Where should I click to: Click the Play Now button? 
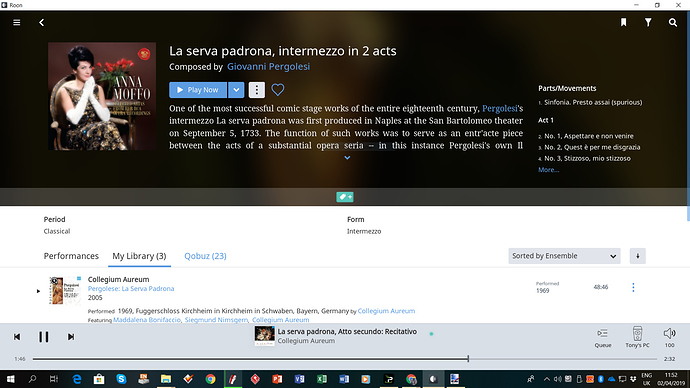198,90
